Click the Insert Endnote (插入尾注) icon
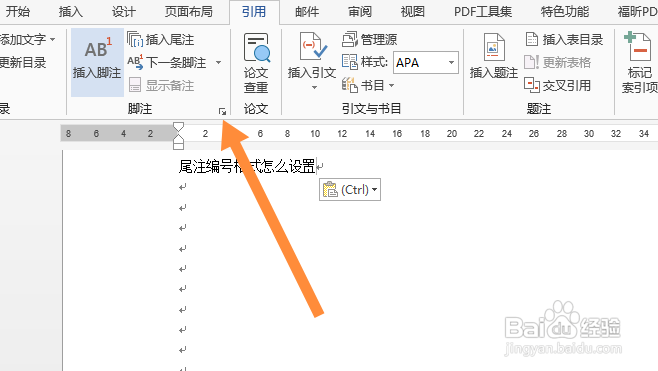 click(x=135, y=39)
